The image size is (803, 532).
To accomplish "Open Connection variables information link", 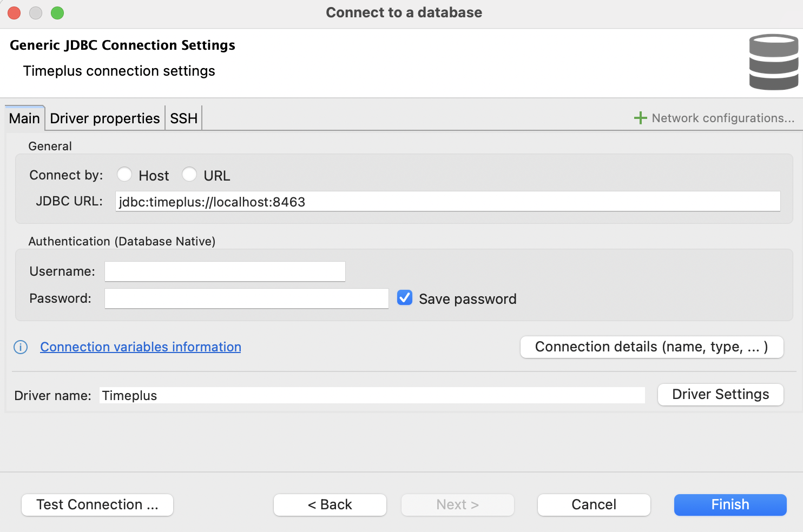I will click(x=141, y=347).
